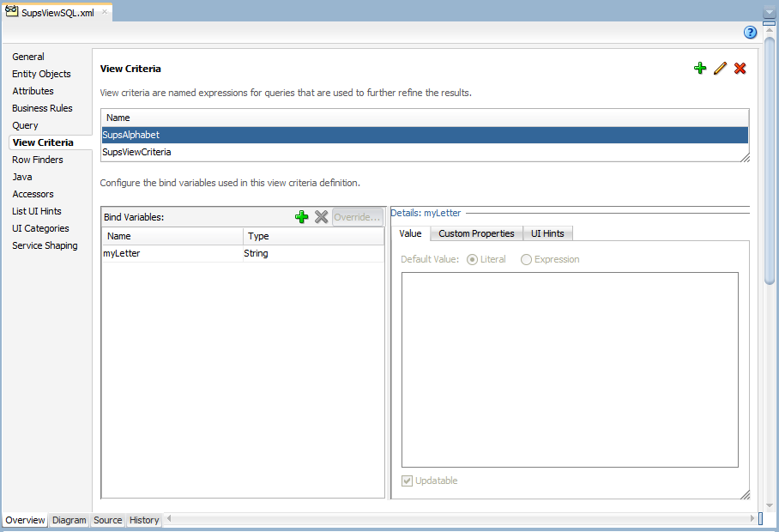This screenshot has height=532, width=779.
Task: Select the Expression radio button
Action: 527,259
